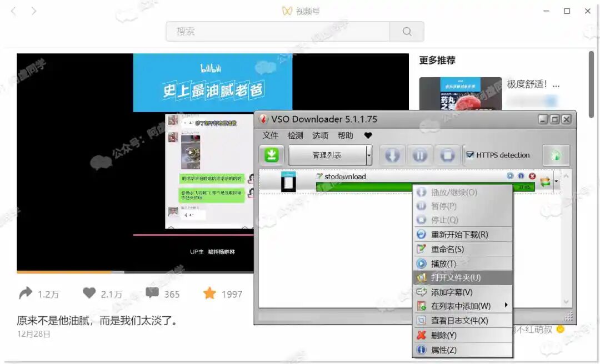The image size is (600, 364).
Task: Click the rename pencil icon beside stodownload
Action: click(x=319, y=176)
